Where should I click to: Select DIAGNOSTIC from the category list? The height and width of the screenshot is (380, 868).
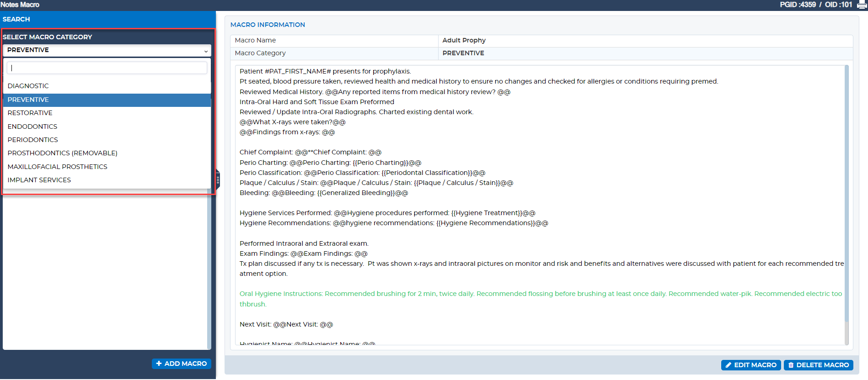[28, 86]
